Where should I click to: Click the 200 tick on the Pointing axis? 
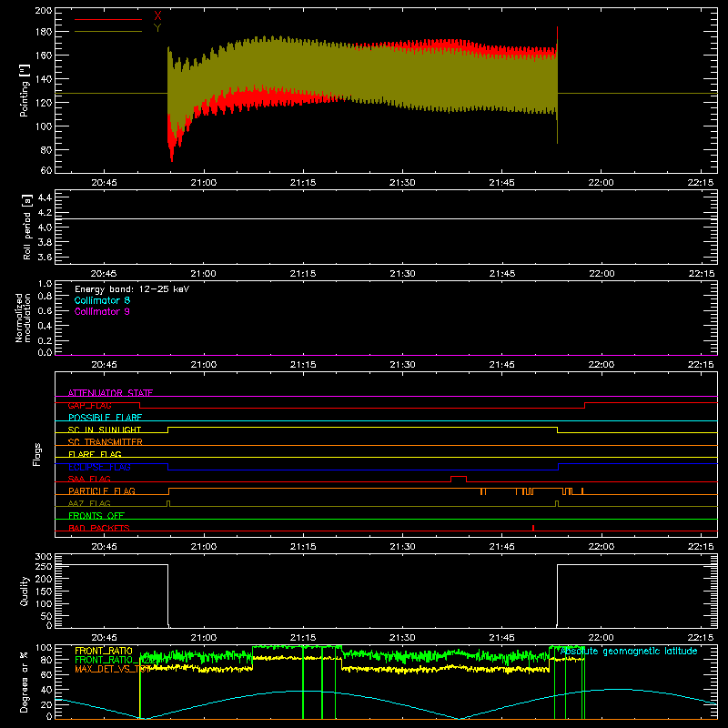click(x=43, y=11)
